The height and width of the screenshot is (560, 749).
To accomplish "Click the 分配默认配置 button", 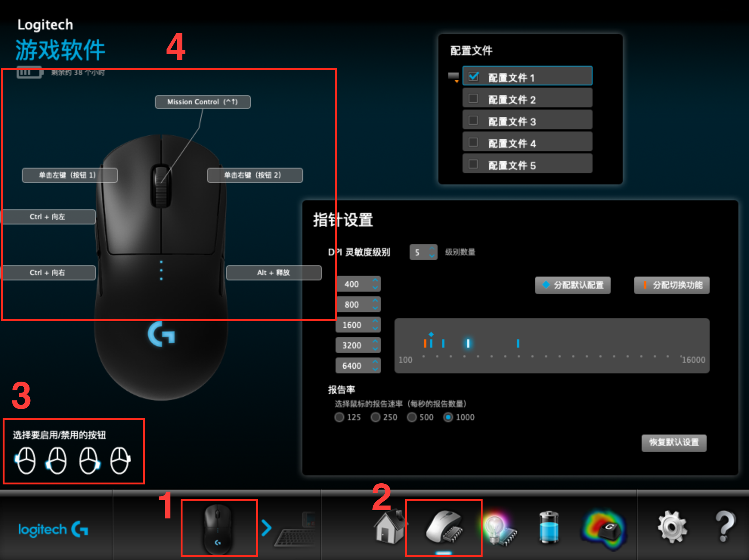I will click(573, 285).
